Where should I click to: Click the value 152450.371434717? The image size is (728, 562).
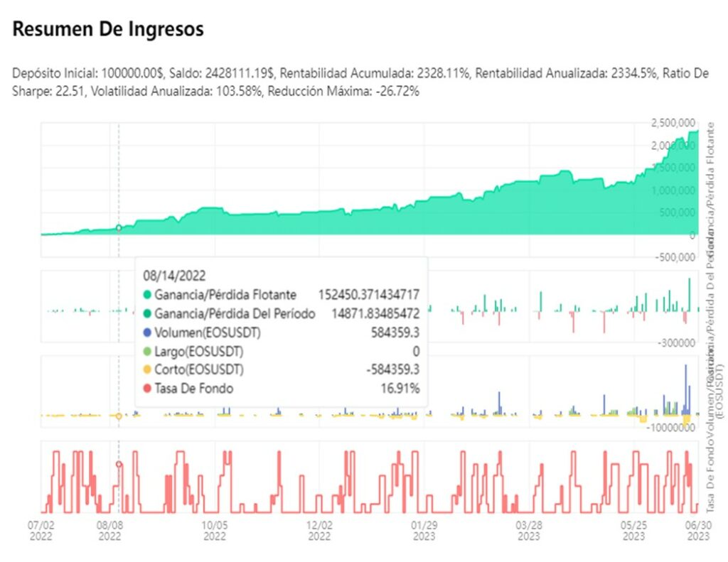click(369, 295)
